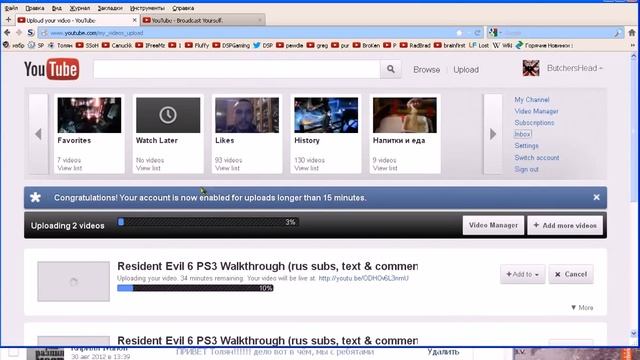Open the Favorites playlist thumbnail
This screenshot has width=640, height=360.
[89, 115]
